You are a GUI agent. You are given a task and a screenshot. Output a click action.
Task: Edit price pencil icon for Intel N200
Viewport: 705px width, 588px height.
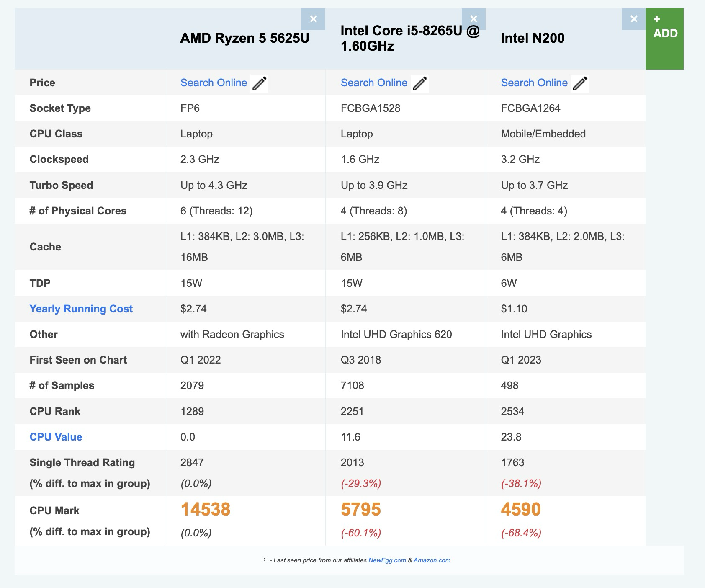click(x=580, y=83)
